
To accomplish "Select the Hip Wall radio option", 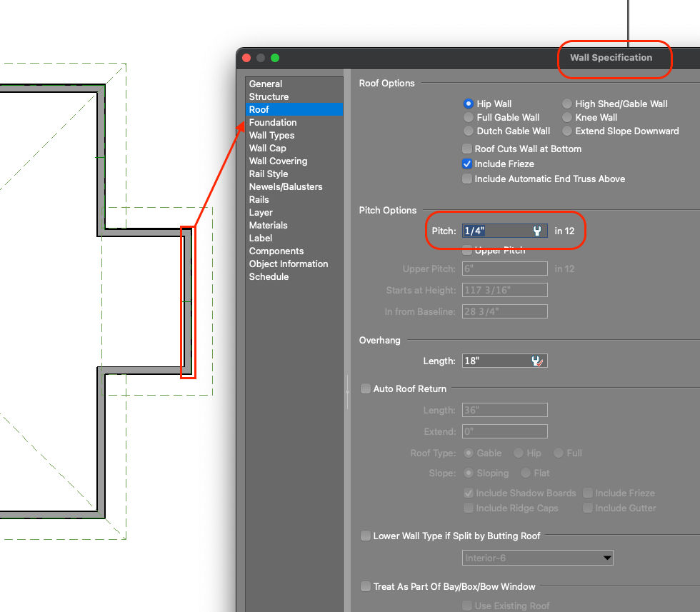I will [469, 104].
